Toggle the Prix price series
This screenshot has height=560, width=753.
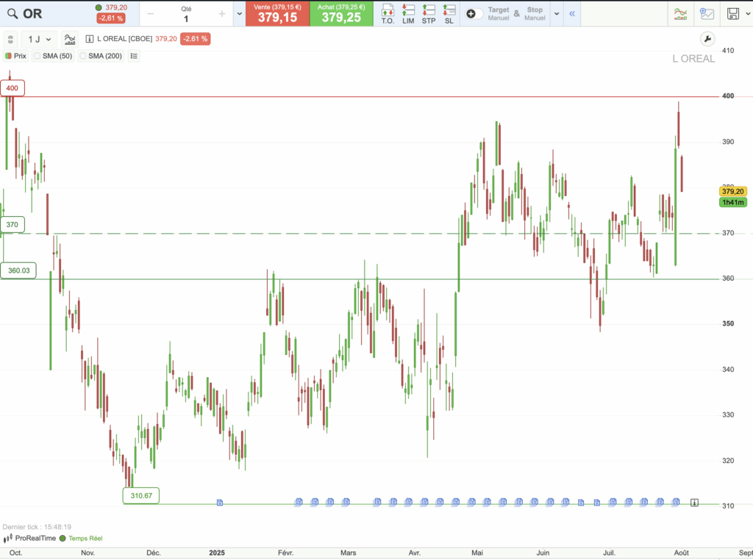coord(15,56)
